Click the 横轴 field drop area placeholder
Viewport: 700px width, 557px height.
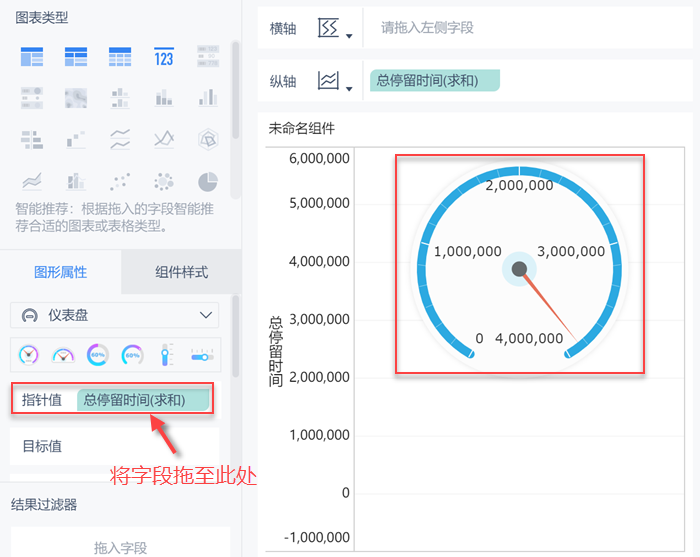point(427,28)
